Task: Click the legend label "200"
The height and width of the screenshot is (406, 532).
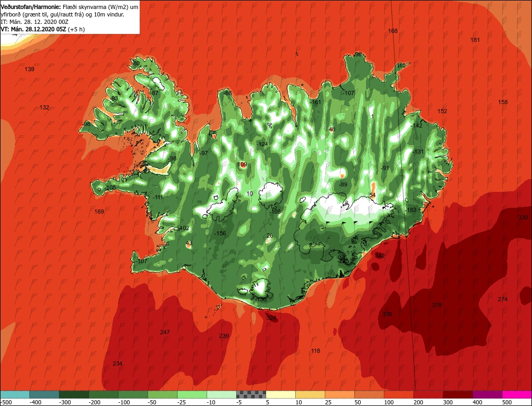Action: click(419, 402)
